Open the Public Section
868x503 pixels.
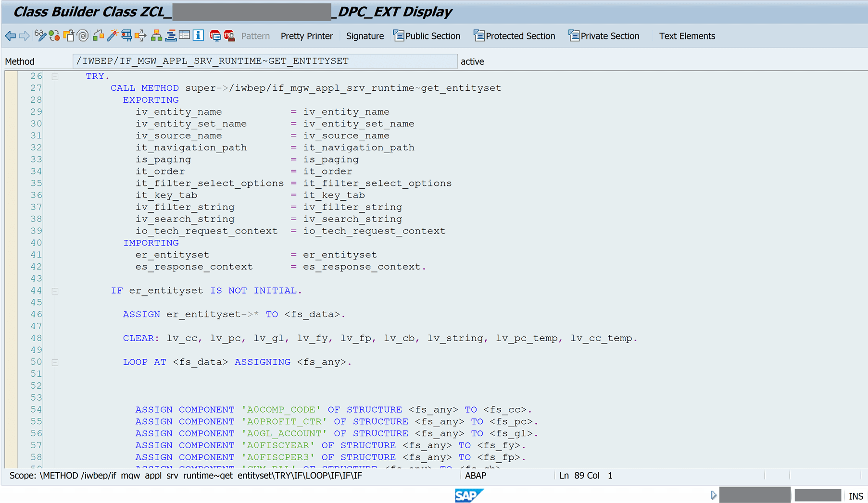click(427, 36)
